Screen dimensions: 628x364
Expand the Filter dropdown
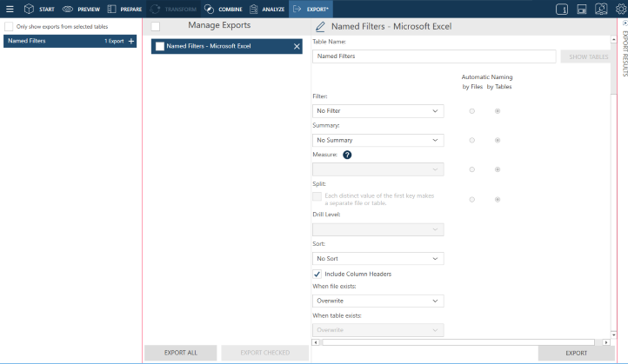coord(377,111)
